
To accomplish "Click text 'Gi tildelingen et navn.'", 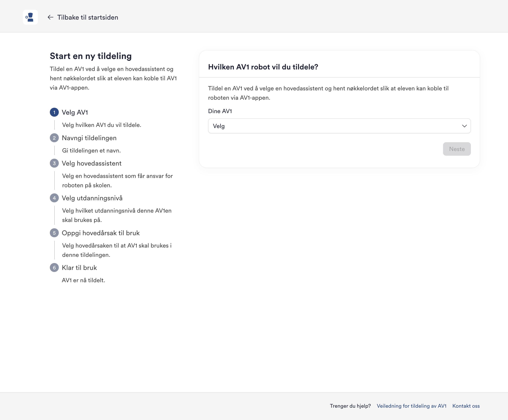I will click(91, 150).
